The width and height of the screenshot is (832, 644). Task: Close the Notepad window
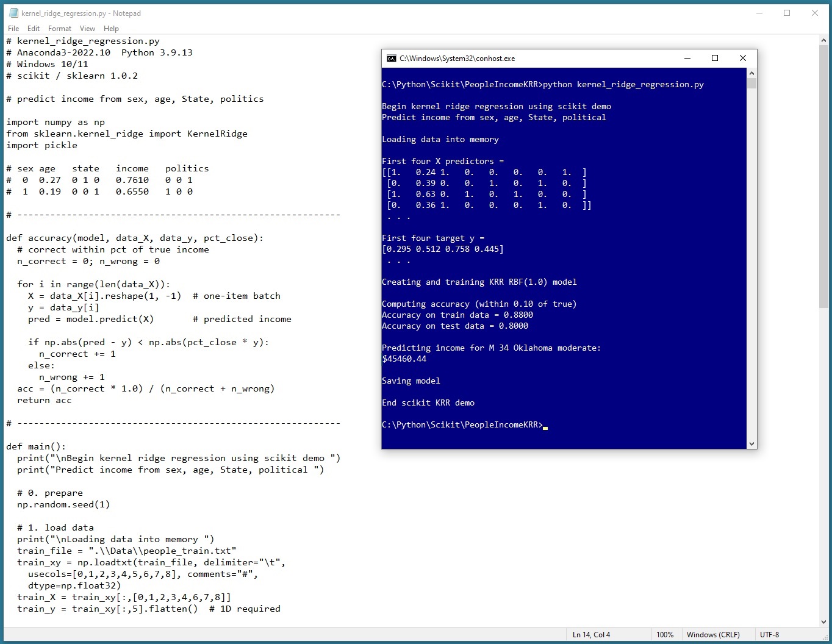815,13
